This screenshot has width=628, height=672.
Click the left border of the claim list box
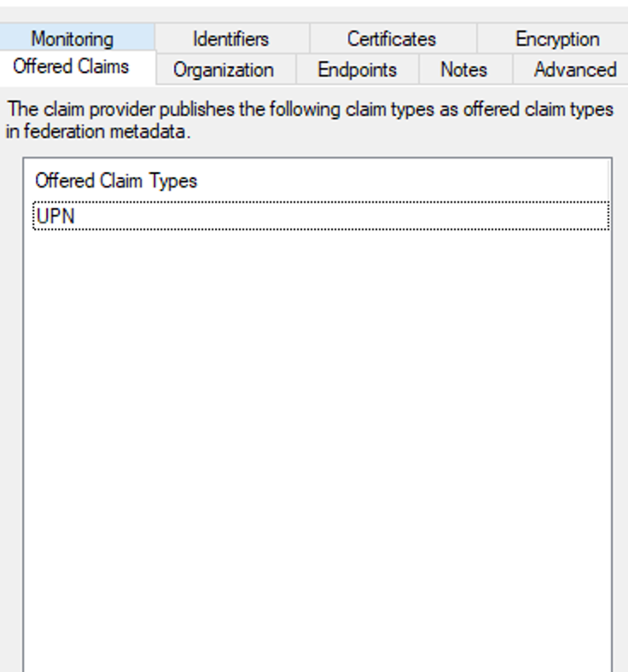(x=23, y=417)
